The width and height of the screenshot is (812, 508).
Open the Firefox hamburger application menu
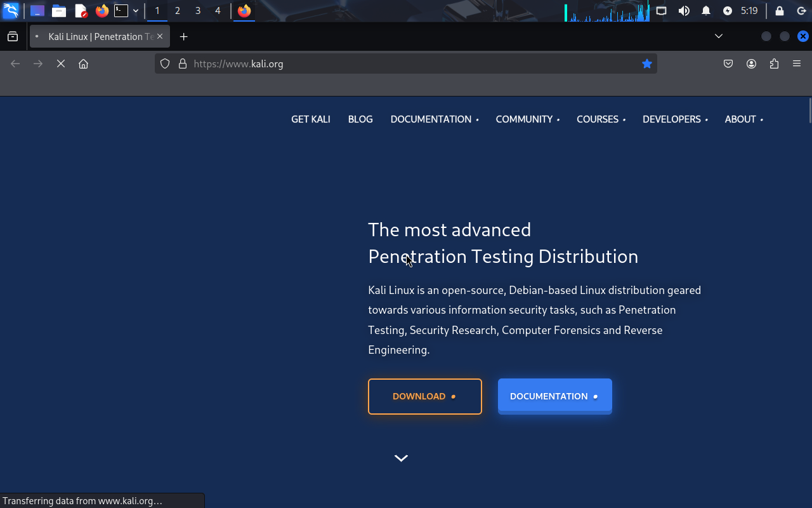pyautogui.click(x=797, y=63)
